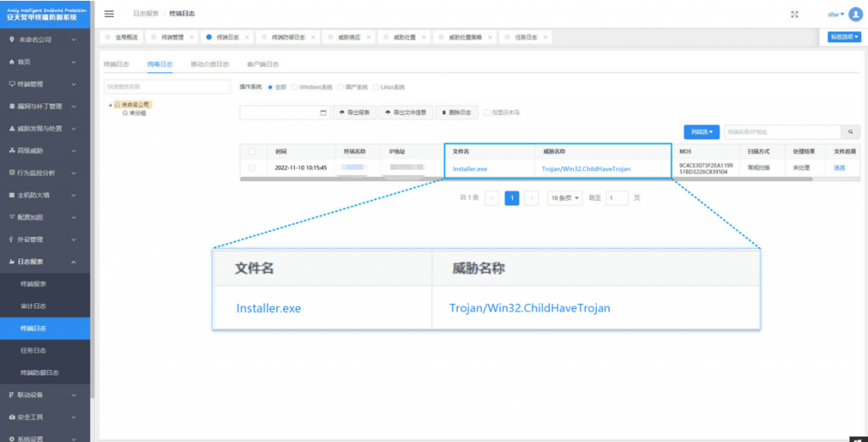Screen dimensions: 868x442
Task: Close the 威胁响应 page tab
Action: tap(368, 37)
